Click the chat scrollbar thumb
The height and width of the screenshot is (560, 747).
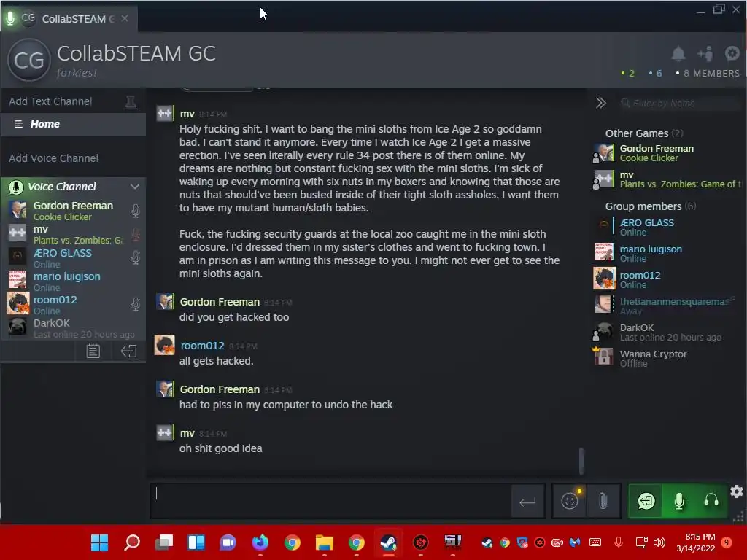(x=581, y=461)
